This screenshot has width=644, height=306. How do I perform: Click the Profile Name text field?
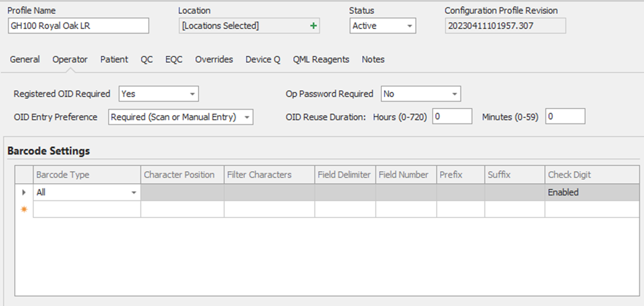point(78,26)
